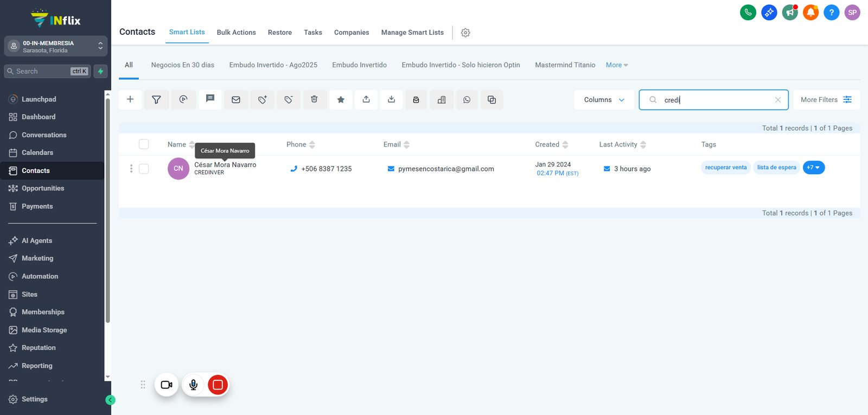Check the box for César Mora Navarro
This screenshot has height=415, width=868.
tap(144, 169)
